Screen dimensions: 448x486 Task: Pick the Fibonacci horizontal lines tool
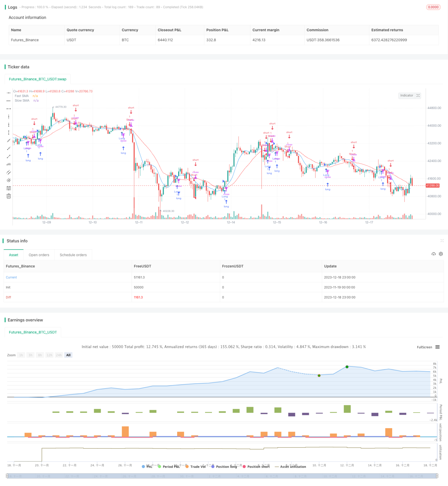point(9,188)
